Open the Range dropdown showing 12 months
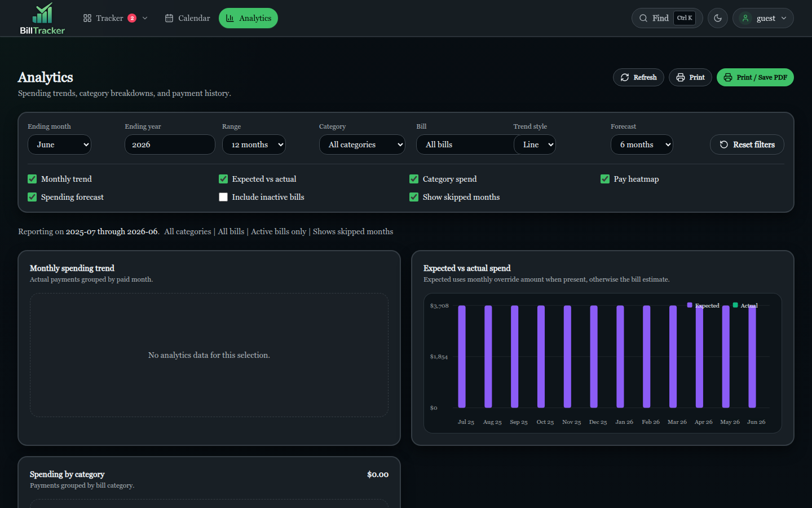The image size is (812, 508). pos(254,144)
